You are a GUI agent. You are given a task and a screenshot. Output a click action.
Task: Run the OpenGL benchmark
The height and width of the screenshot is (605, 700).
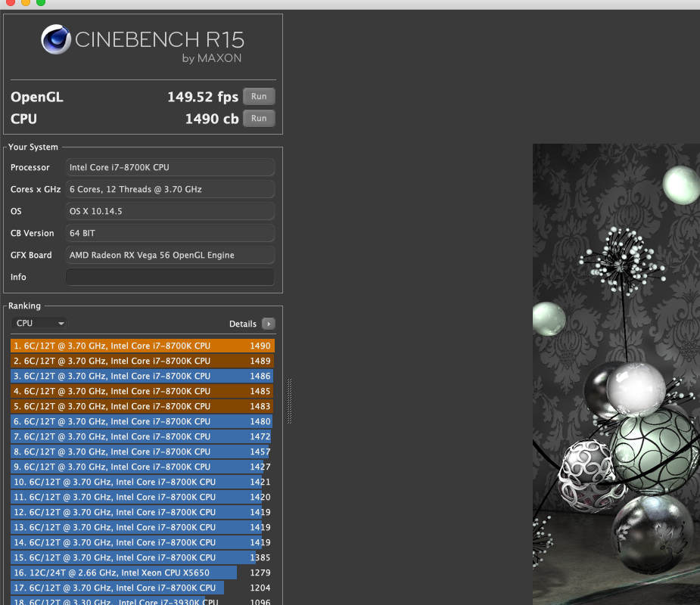tap(259, 96)
